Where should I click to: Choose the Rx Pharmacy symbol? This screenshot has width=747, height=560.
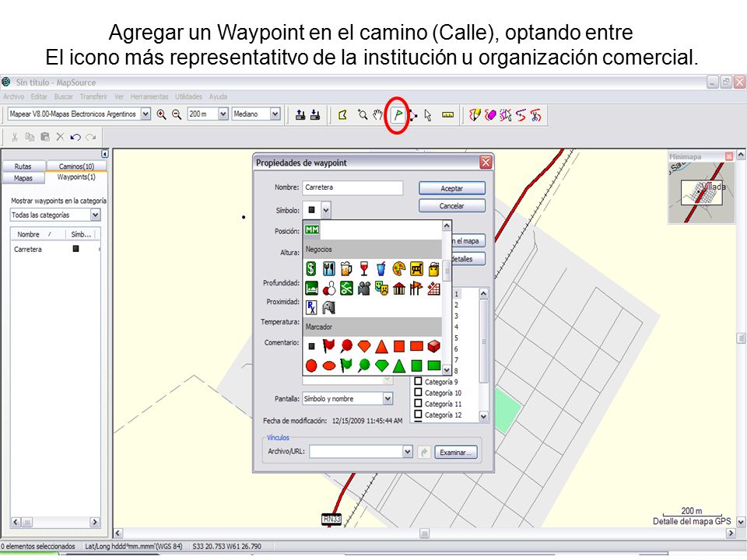(x=311, y=307)
